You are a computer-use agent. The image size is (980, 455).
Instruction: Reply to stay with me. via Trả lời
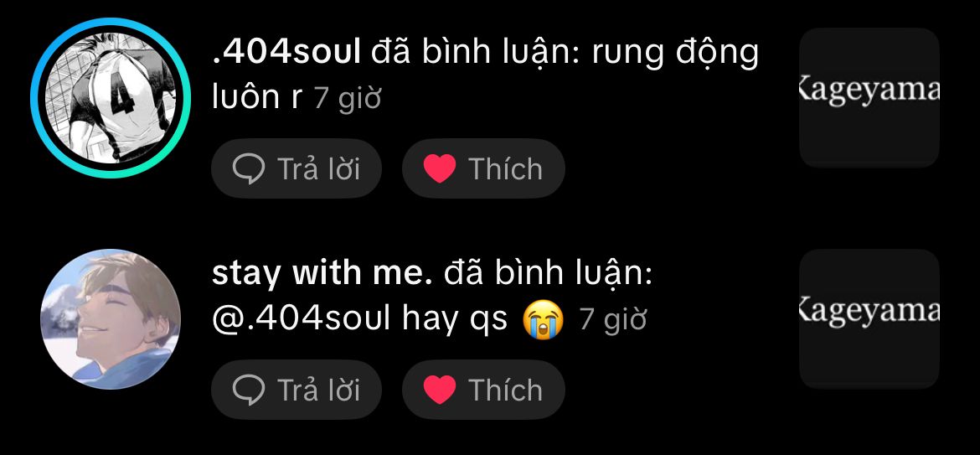(x=297, y=390)
